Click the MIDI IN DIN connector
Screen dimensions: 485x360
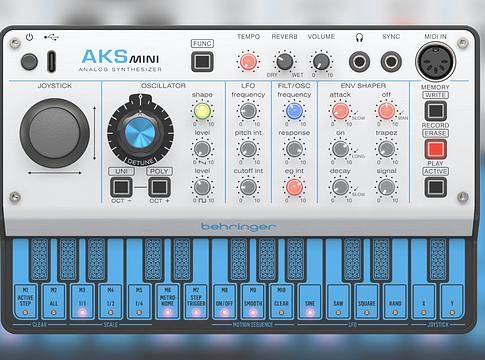point(435,62)
